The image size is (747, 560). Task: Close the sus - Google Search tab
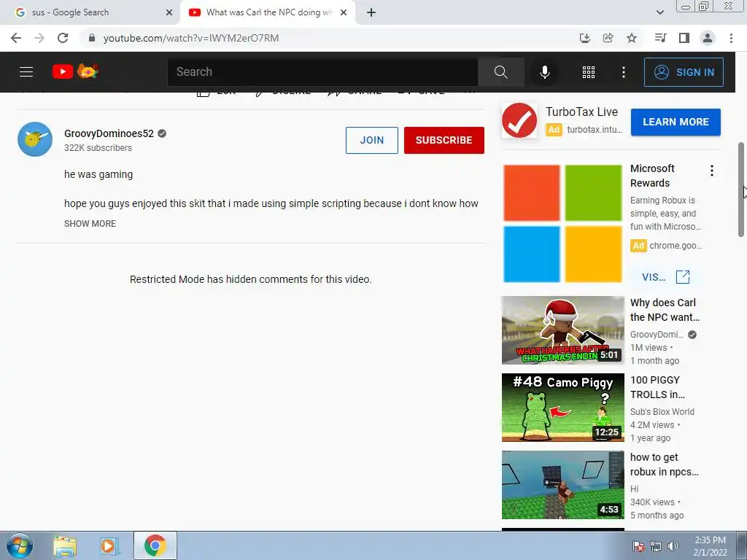pyautogui.click(x=169, y=13)
